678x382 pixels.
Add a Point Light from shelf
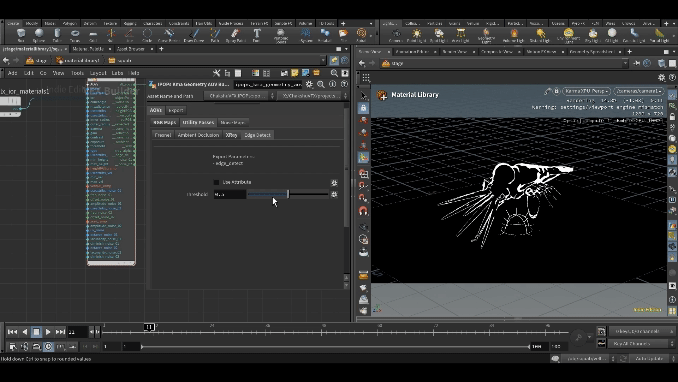(416, 35)
